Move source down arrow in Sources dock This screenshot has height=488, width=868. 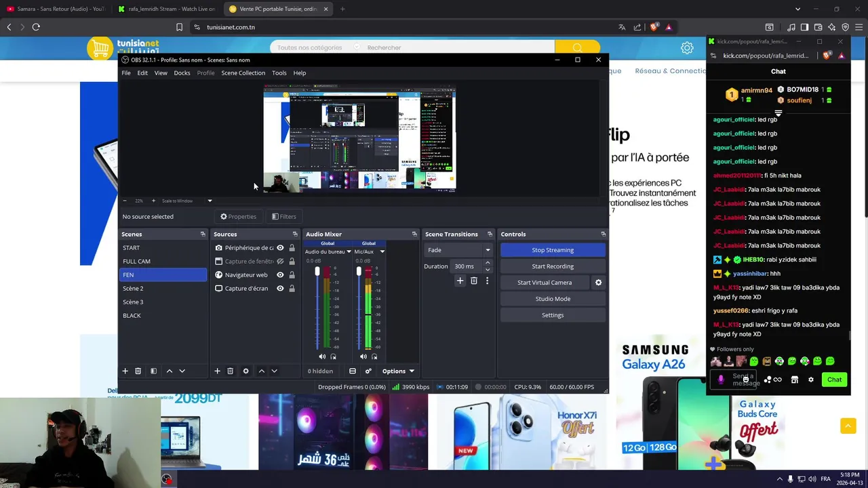[274, 371]
